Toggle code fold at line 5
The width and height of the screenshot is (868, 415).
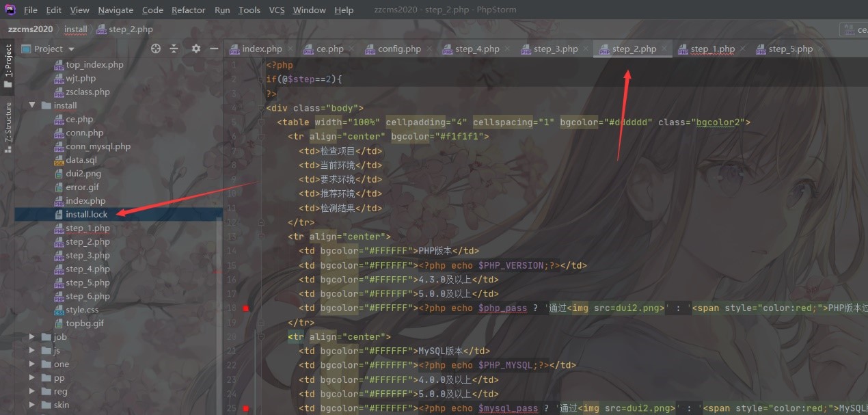tap(261, 122)
